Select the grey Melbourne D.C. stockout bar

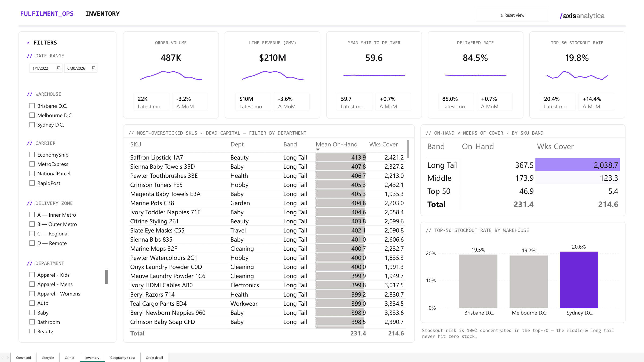click(529, 282)
